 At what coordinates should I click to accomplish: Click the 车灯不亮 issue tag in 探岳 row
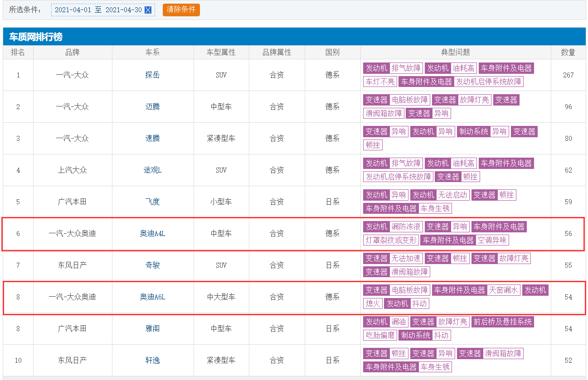(x=380, y=82)
